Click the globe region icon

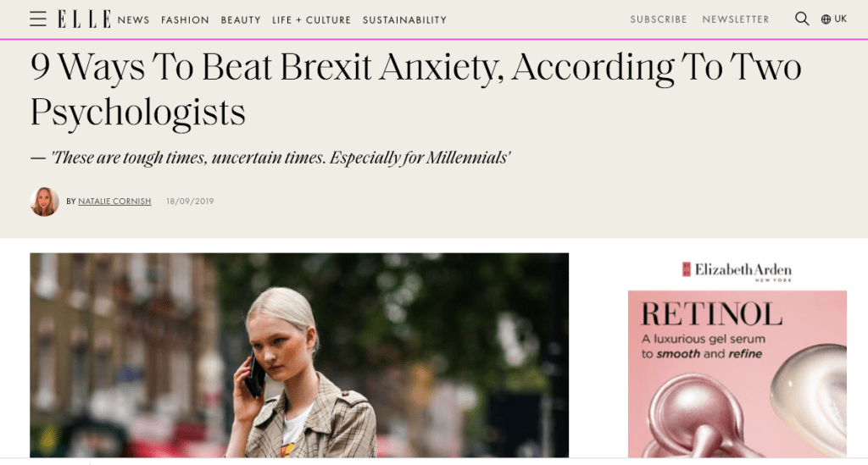826,19
